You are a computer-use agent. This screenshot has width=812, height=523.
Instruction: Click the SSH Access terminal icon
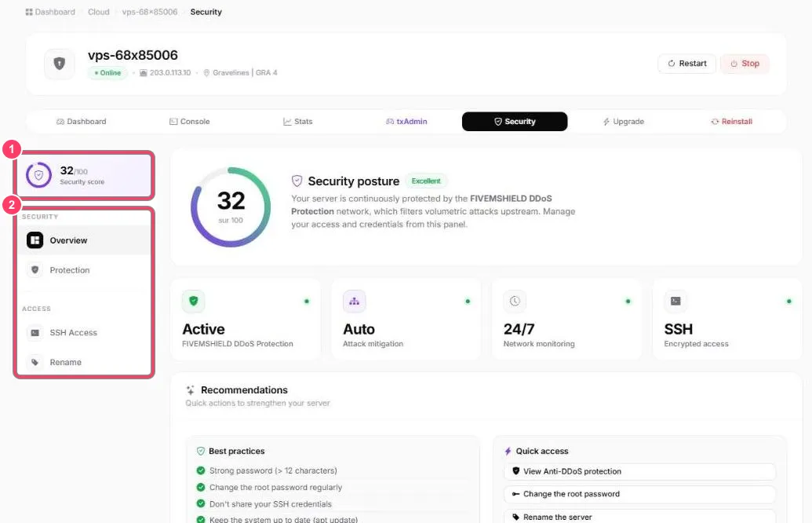pyautogui.click(x=35, y=333)
